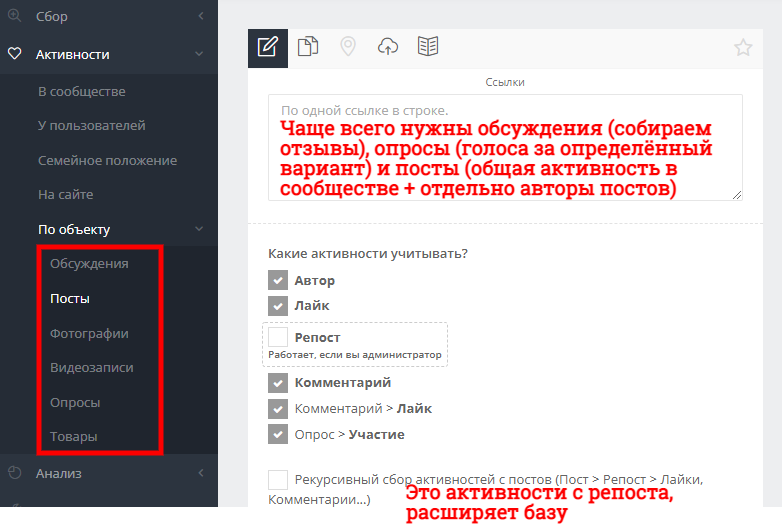Click inside the Ссылки links textarea
782x524 pixels.
point(505,148)
